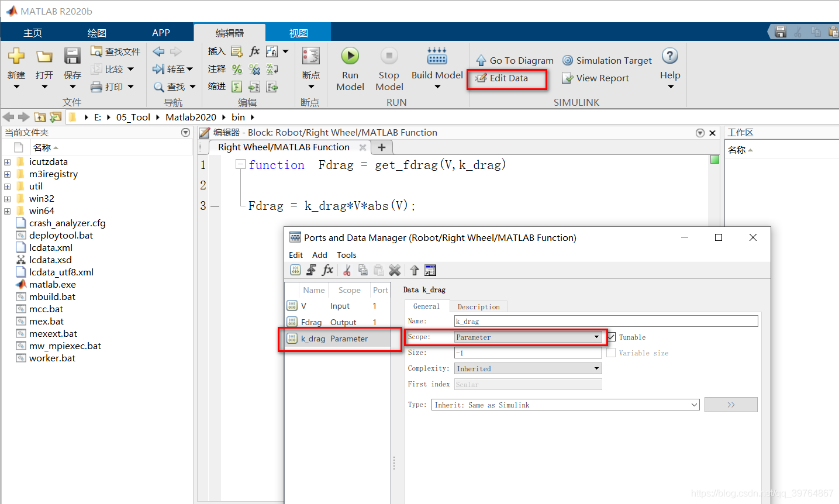
Task: Click the Edit Data button
Action: pos(502,78)
